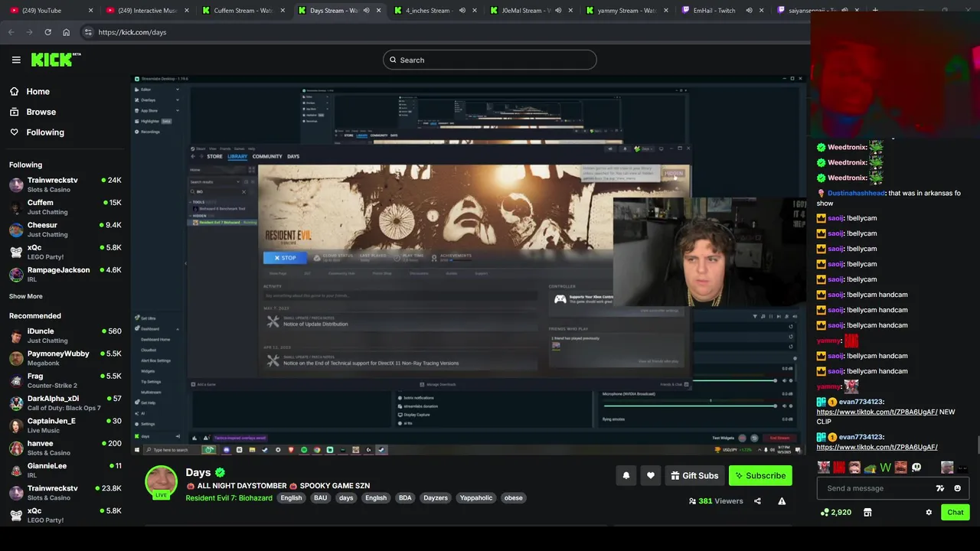
Task: Reload the page
Action: coord(47,32)
